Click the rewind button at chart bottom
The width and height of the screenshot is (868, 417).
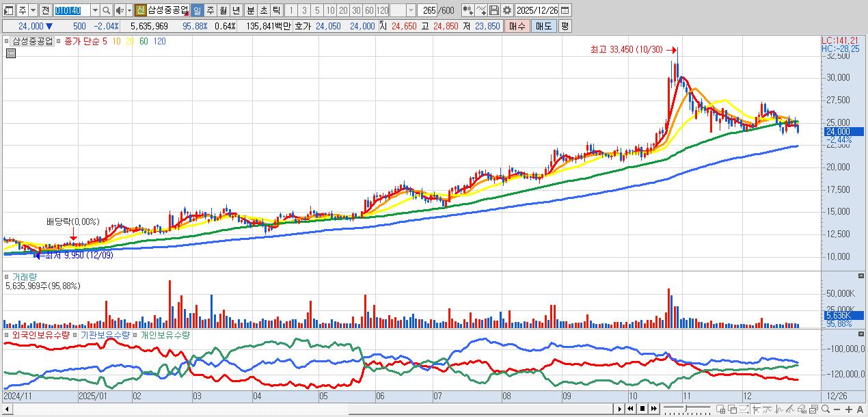coord(630,409)
